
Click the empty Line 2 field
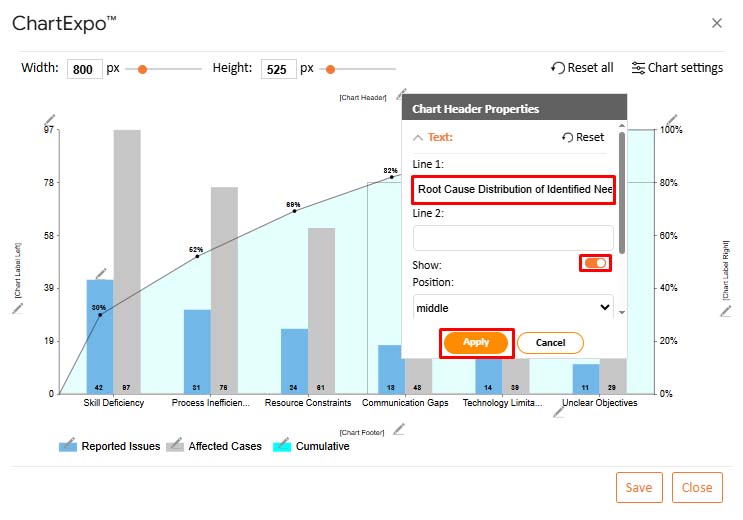tap(514, 237)
